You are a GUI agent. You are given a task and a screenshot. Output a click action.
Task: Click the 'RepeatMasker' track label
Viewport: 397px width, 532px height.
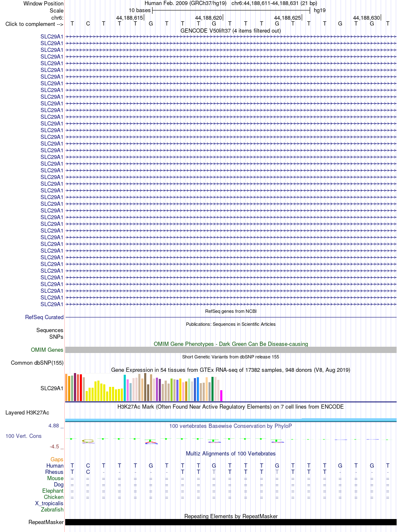(46, 522)
